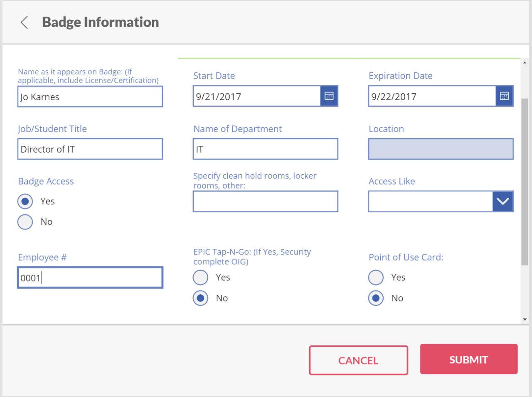This screenshot has width=532, height=397.
Task: Set Point of Use Card to No
Action: (x=376, y=298)
